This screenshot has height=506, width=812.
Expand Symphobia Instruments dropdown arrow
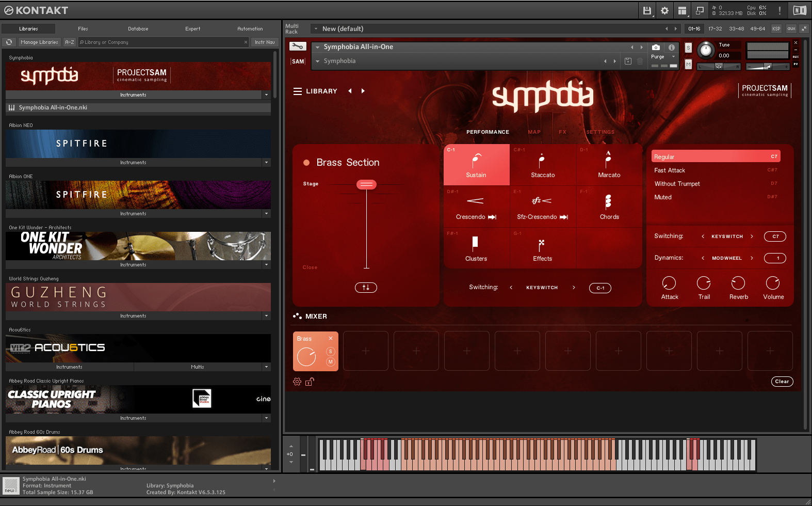click(x=267, y=95)
